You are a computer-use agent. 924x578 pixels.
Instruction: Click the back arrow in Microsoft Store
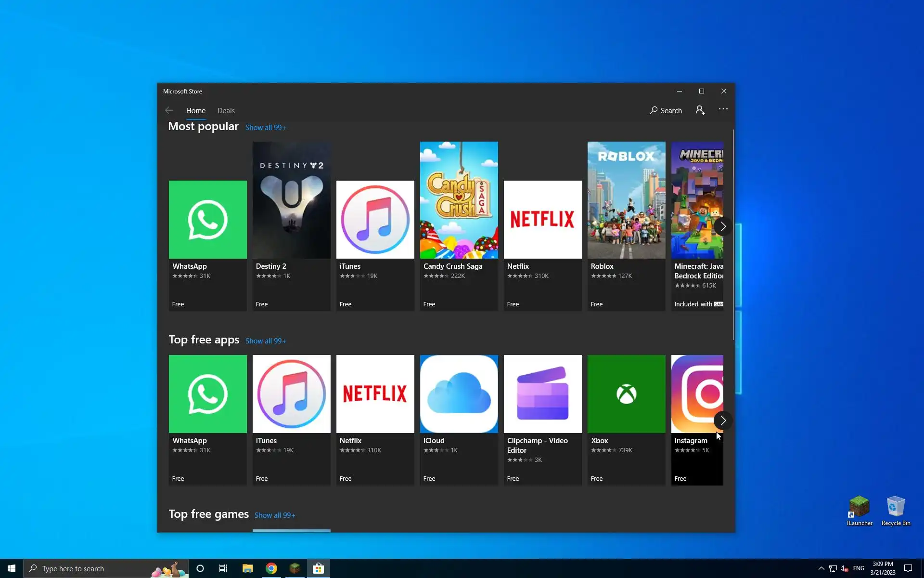169,110
